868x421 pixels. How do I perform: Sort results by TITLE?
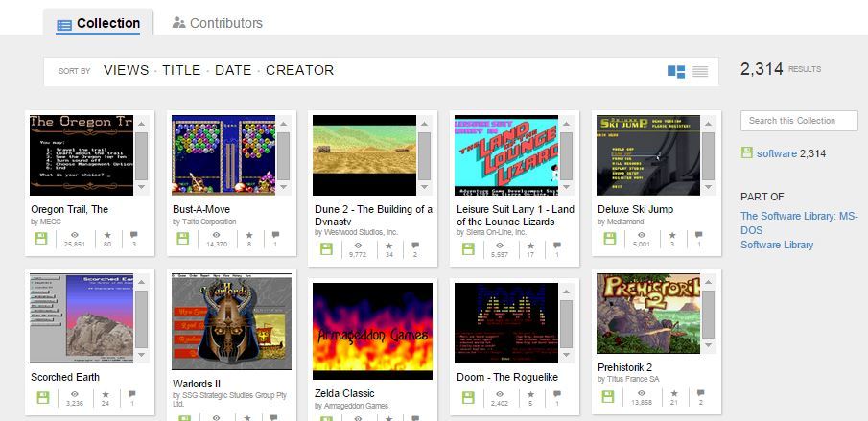pos(181,70)
